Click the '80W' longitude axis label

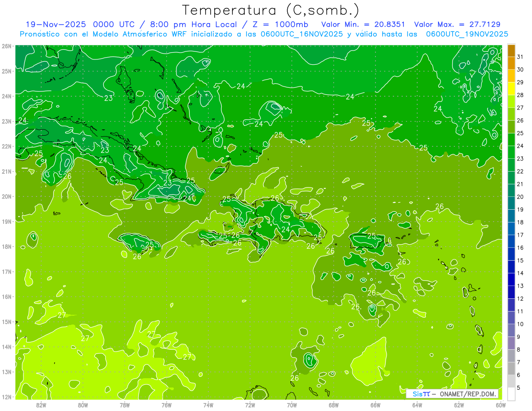(x=83, y=405)
